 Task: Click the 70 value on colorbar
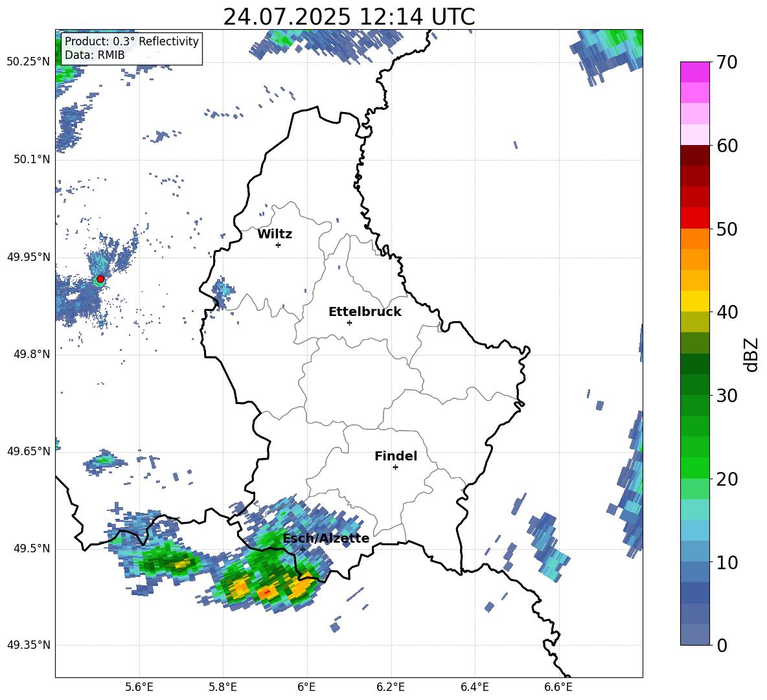point(727,63)
